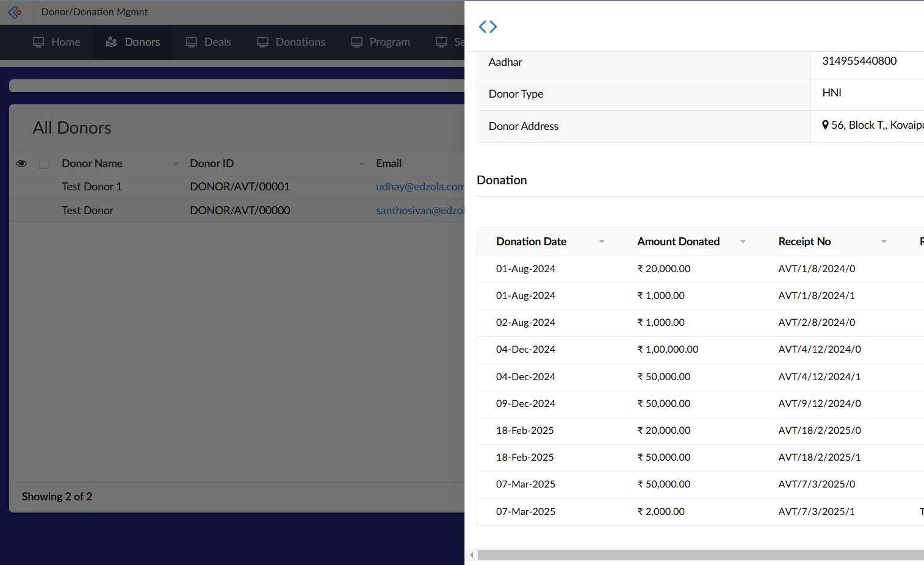
Task: Select receipt AVT/4/12/2024/1
Action: point(819,377)
